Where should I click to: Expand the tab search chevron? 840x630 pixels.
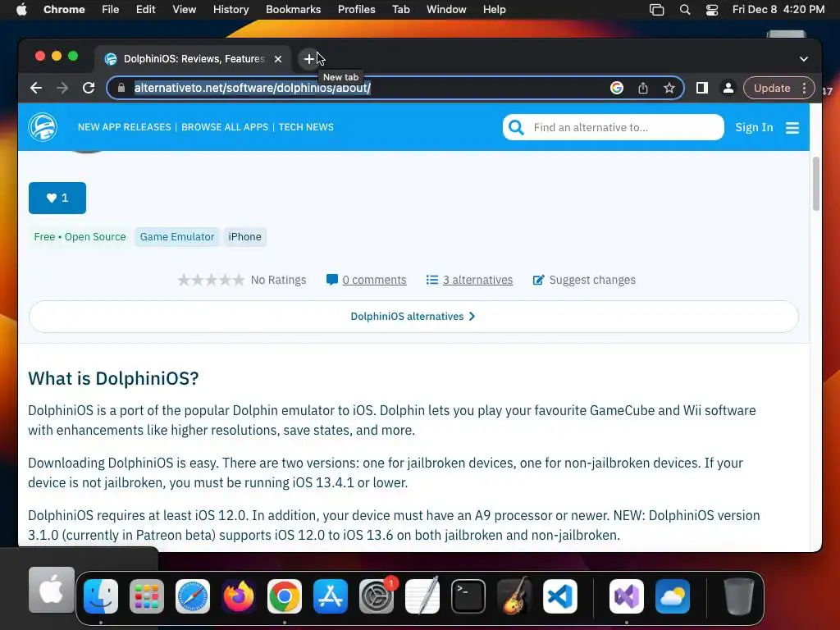804,59
